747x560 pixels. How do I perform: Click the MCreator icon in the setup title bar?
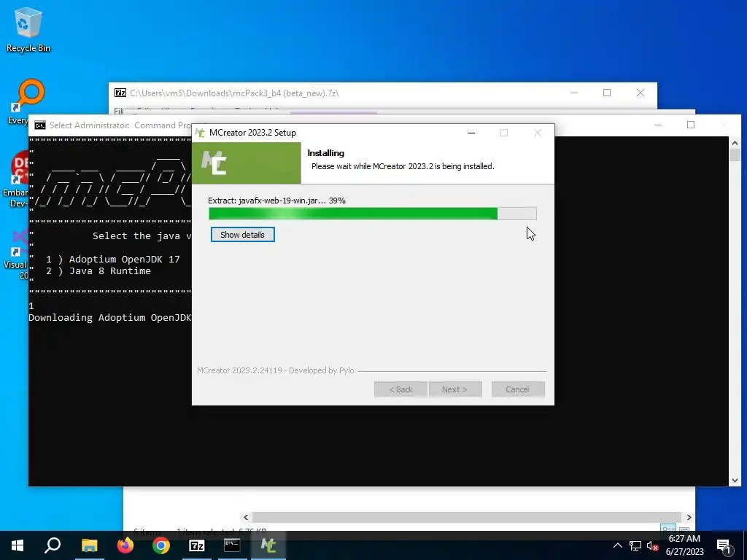pos(201,133)
